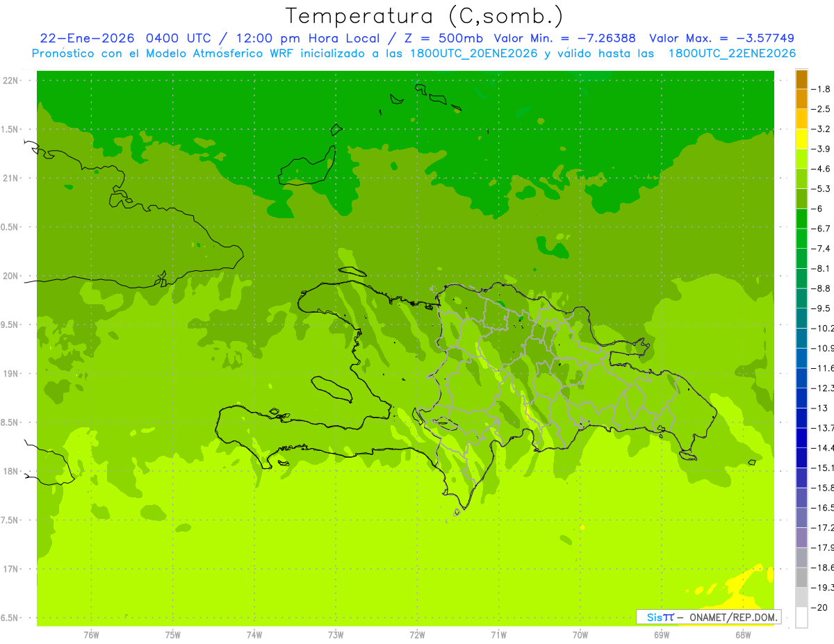
Task: Click the -19.3 legend value
Action: 822,588
